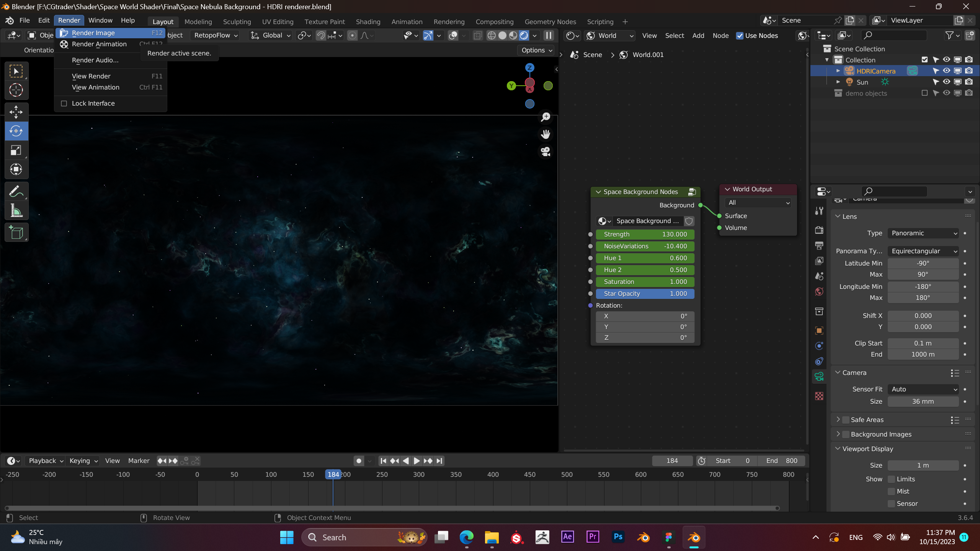This screenshot has width=980, height=551.
Task: Collapse the HDRICamera entry in the outliner
Action: pyautogui.click(x=838, y=71)
